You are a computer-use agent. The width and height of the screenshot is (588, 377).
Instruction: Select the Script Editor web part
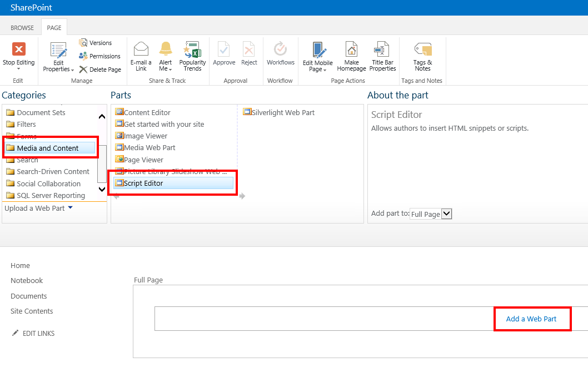[173, 183]
